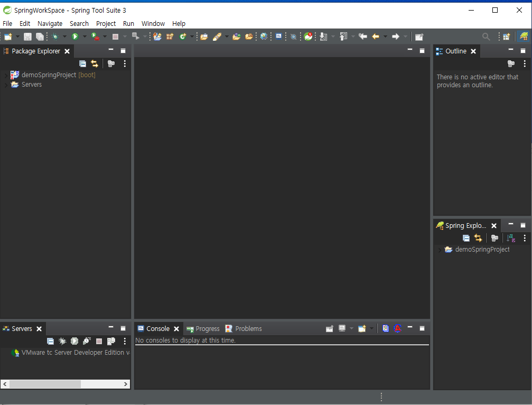Viewport: 532px width, 405px height.
Task: Publish to the server icon
Action: [x=111, y=341]
